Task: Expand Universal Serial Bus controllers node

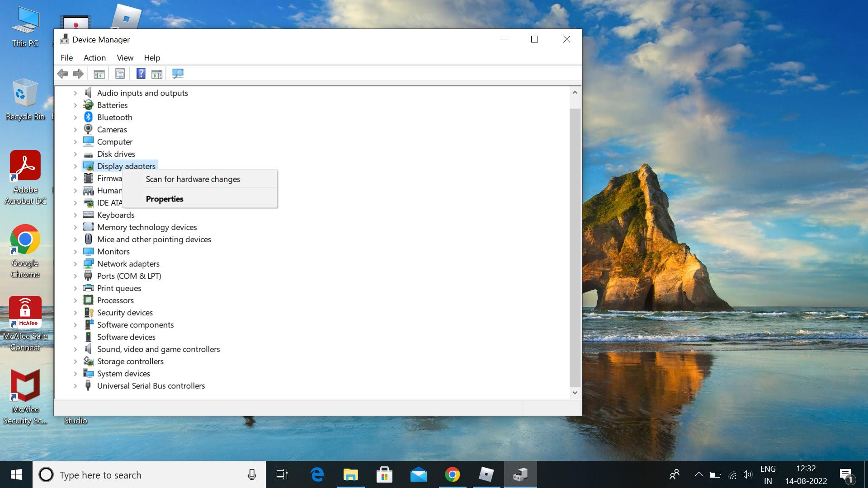Action: click(75, 385)
